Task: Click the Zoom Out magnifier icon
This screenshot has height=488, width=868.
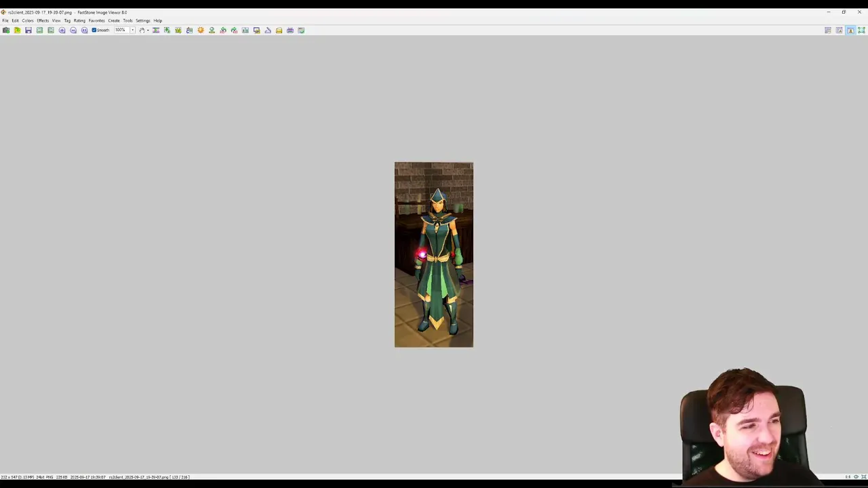Action: [73, 30]
